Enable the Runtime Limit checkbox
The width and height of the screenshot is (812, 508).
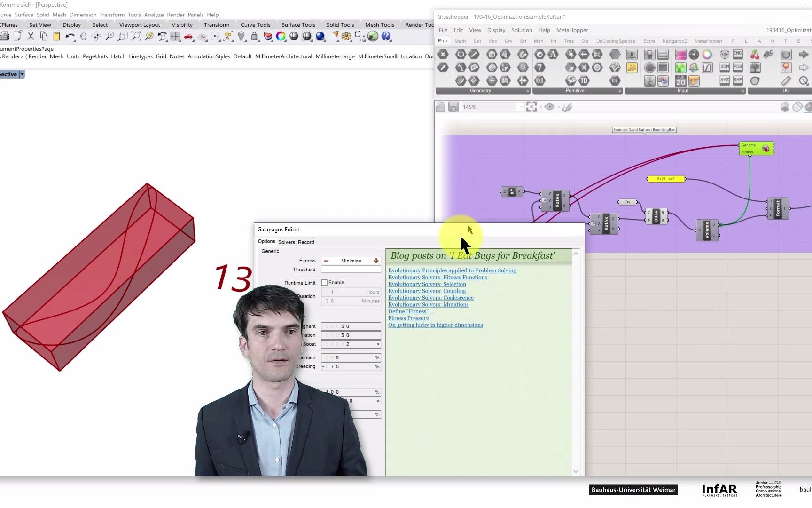[324, 283]
